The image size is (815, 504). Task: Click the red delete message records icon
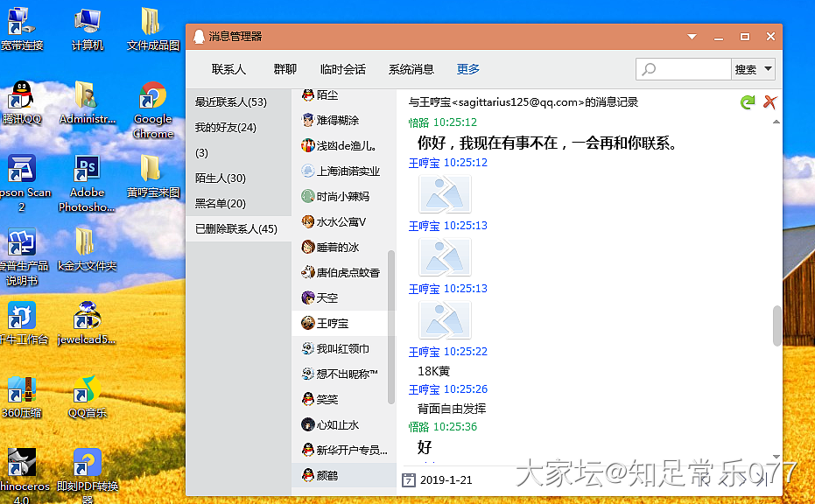coord(769,102)
